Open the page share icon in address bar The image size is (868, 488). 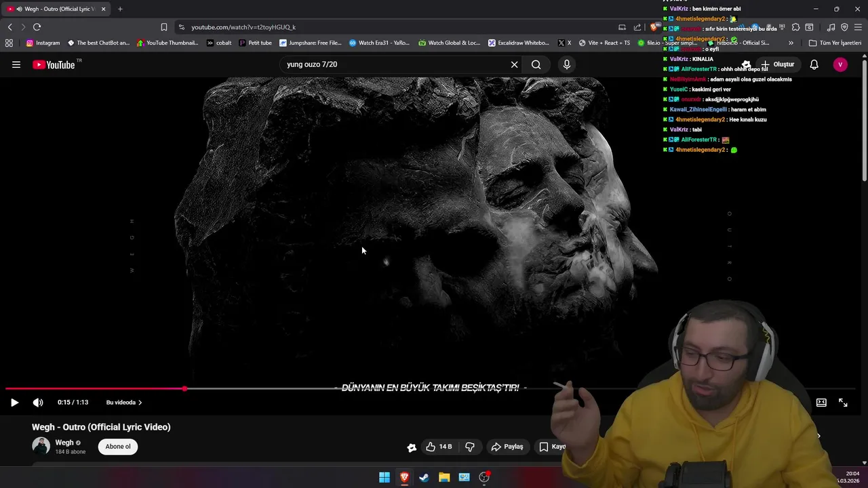(x=637, y=27)
